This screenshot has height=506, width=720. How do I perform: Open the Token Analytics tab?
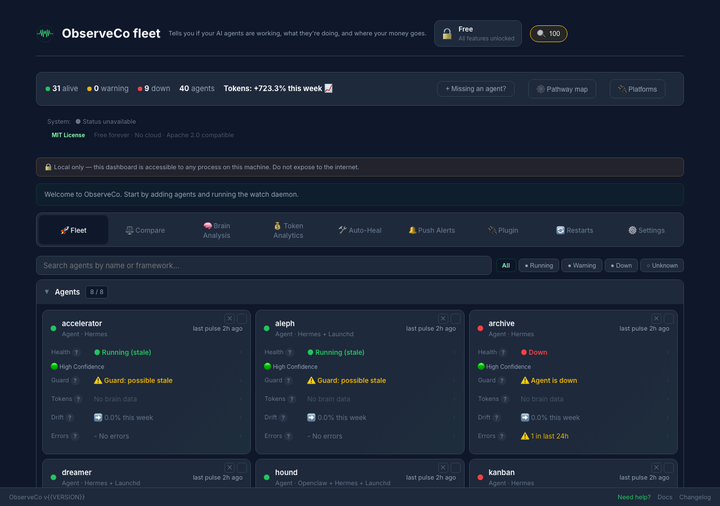click(x=288, y=230)
